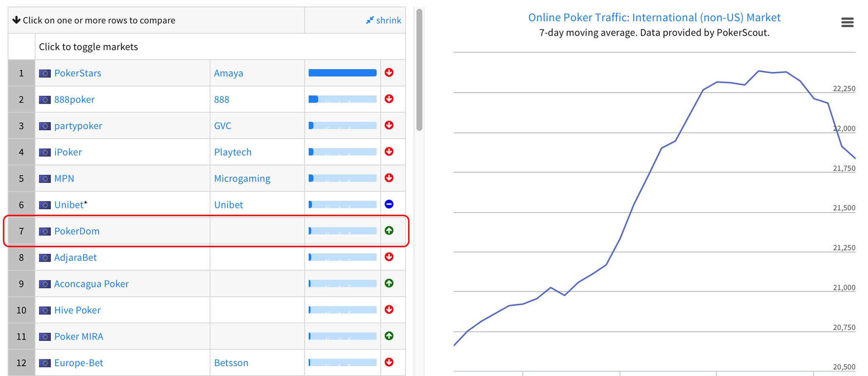Viewport: 868px width, 376px height.
Task: Shrink the table using the shrink link
Action: point(384,20)
